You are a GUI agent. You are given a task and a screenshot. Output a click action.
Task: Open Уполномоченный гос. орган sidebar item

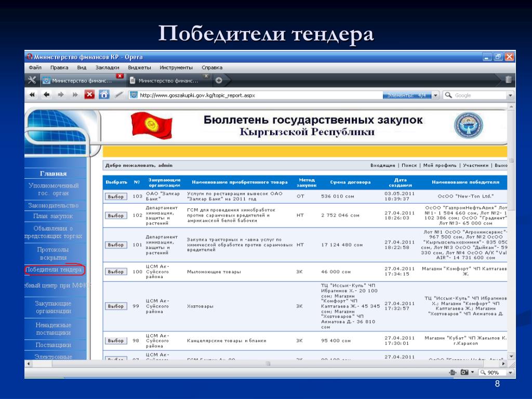click(x=54, y=189)
